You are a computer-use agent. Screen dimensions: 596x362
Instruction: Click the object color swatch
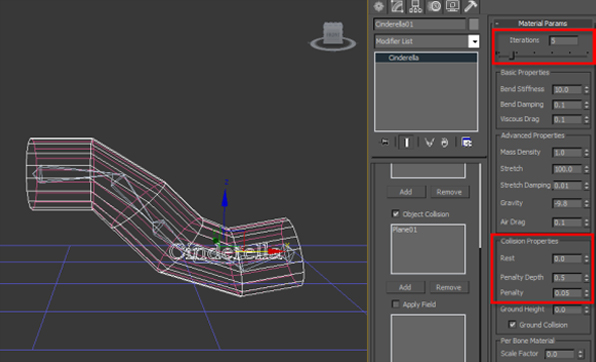[474, 24]
